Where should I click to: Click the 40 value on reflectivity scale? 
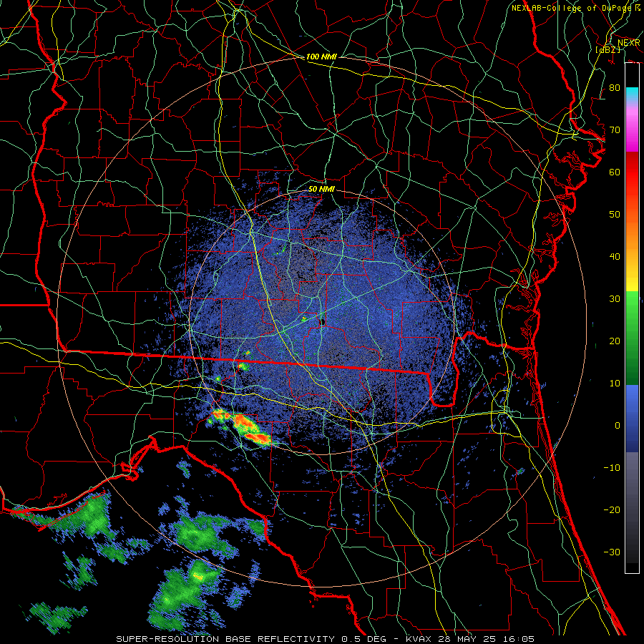[x=615, y=257]
